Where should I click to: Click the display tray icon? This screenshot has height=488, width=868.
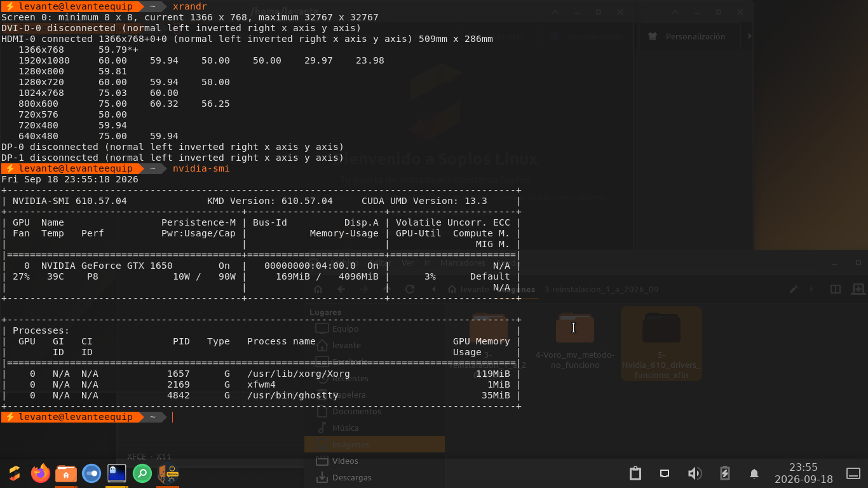665,473
